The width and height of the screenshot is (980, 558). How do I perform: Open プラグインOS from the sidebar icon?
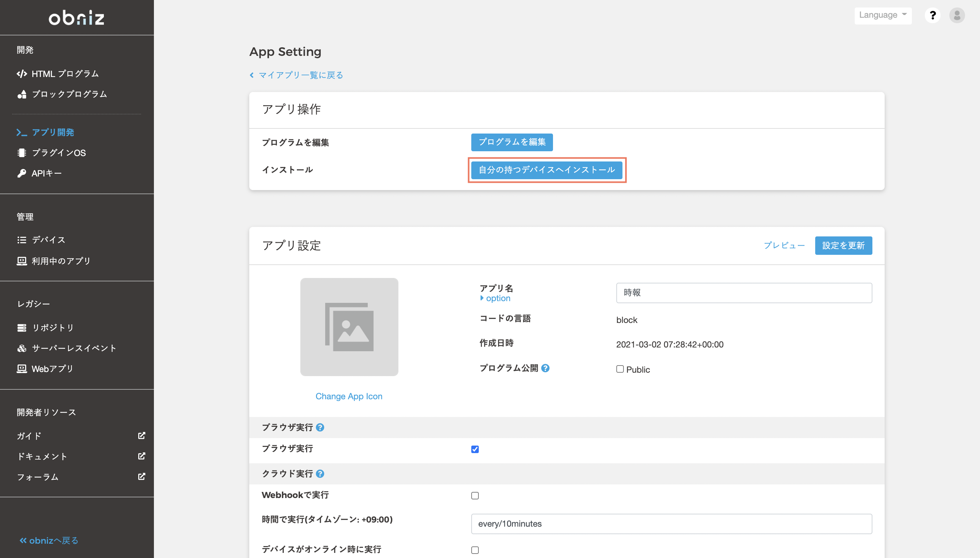22,153
